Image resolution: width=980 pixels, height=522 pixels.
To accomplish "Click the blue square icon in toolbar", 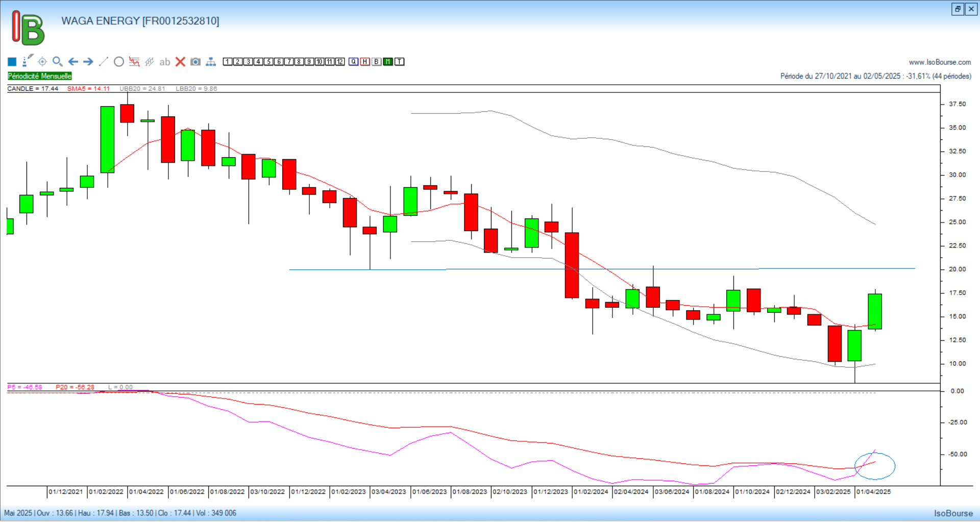I will (x=12, y=62).
